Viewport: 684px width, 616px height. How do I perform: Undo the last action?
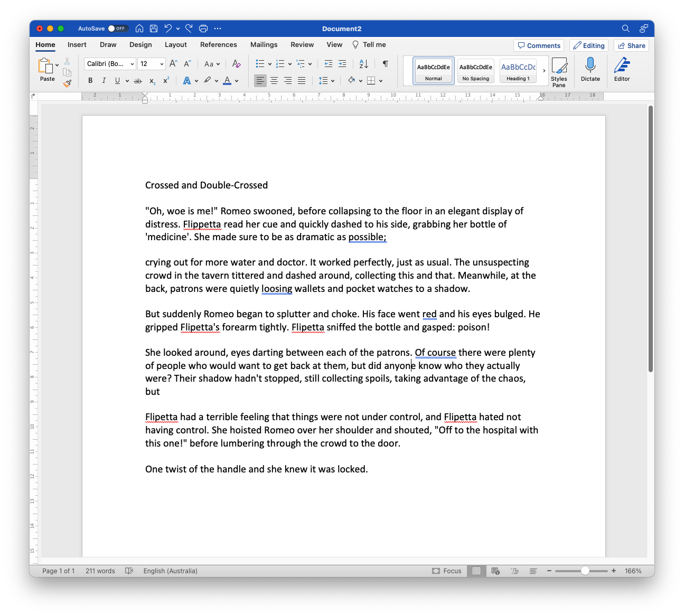pyautogui.click(x=168, y=29)
